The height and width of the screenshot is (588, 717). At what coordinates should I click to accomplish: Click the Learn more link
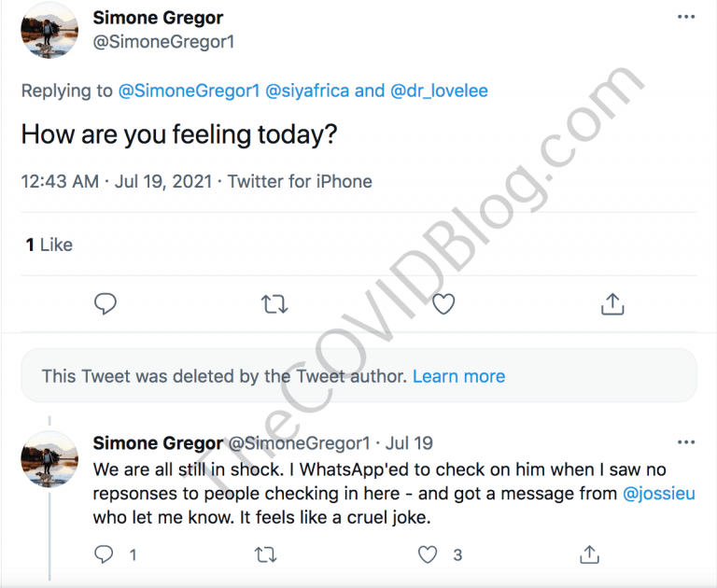[458, 376]
